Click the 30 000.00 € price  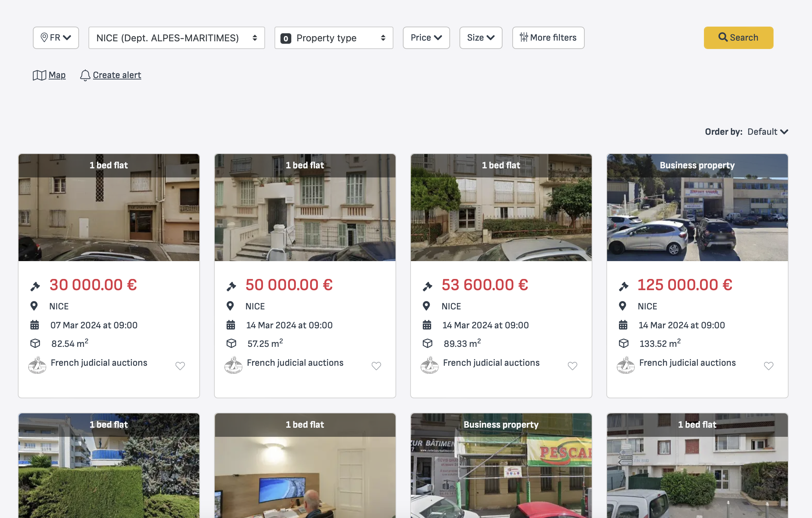pos(93,285)
